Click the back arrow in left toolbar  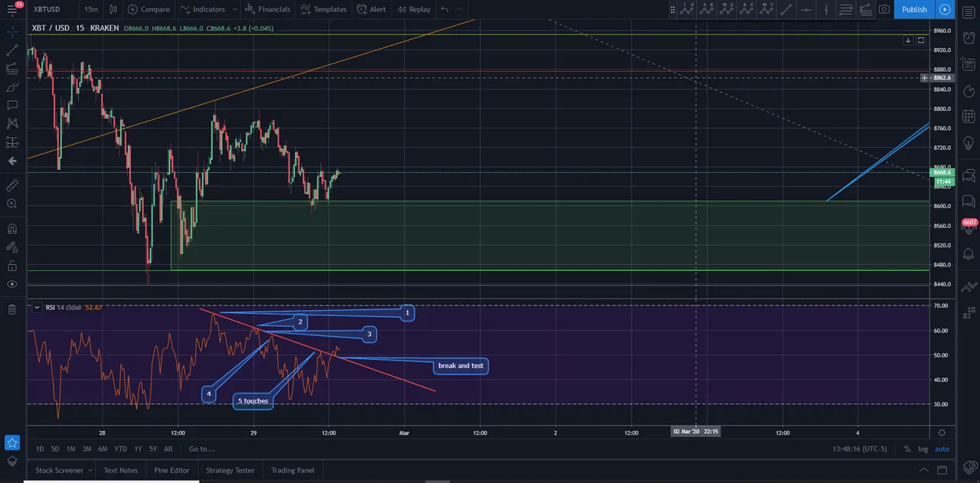12,161
